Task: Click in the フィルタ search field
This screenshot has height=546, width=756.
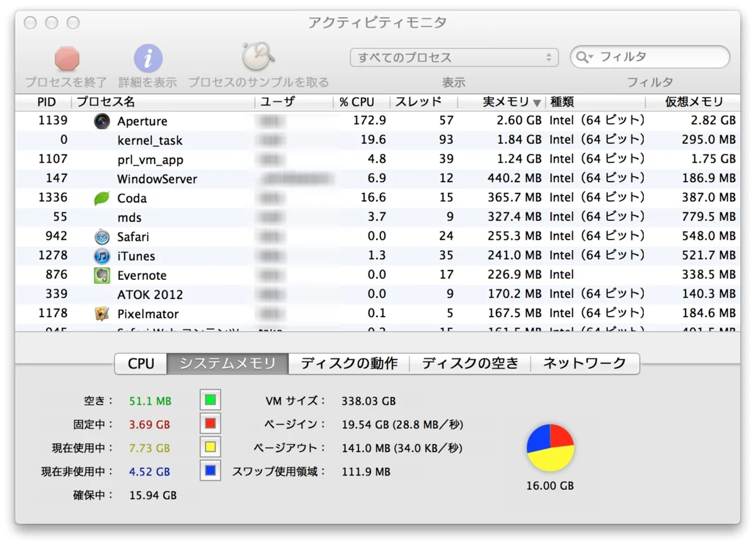Action: (650, 57)
